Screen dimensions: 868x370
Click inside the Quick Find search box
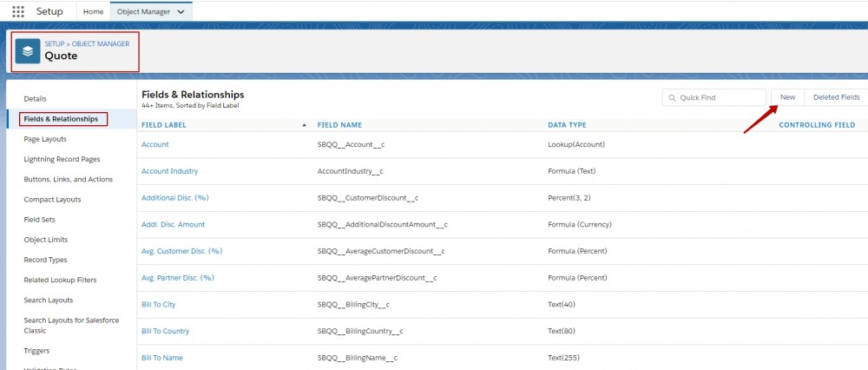(714, 97)
